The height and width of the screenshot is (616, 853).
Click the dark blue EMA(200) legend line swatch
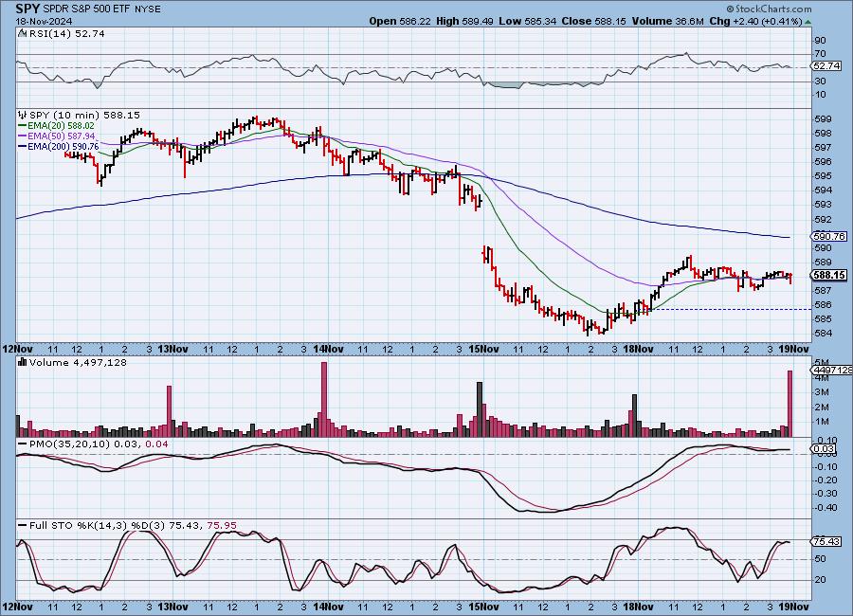(x=23, y=146)
